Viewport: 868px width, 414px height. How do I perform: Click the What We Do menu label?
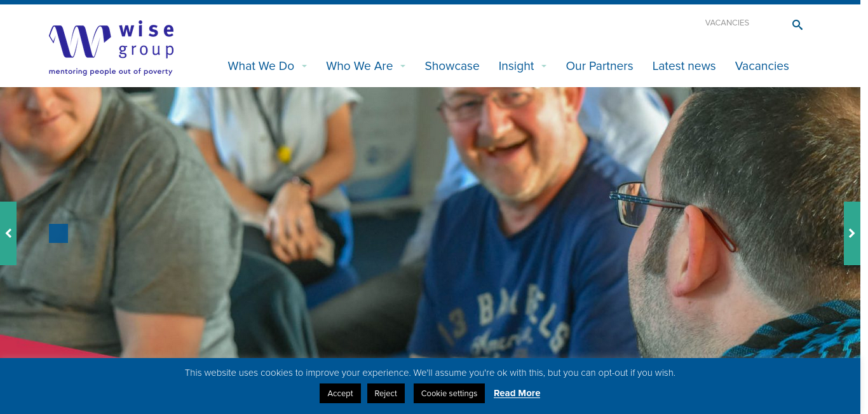point(261,66)
